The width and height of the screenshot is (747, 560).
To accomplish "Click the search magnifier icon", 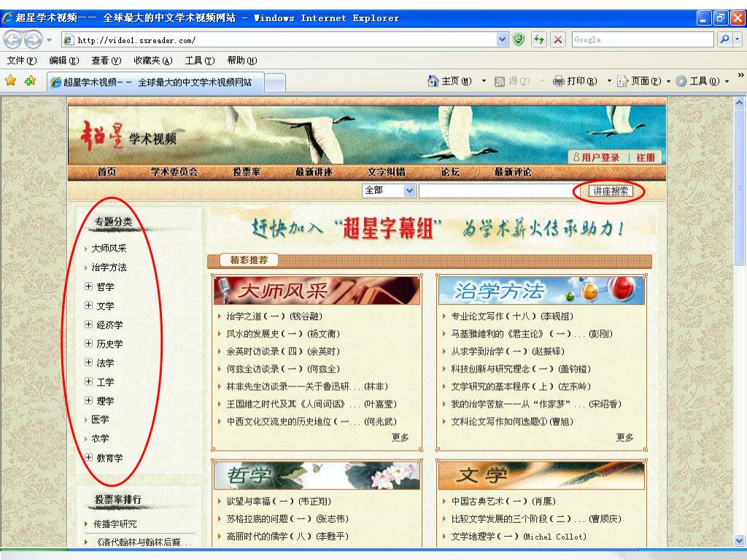I will [x=724, y=39].
